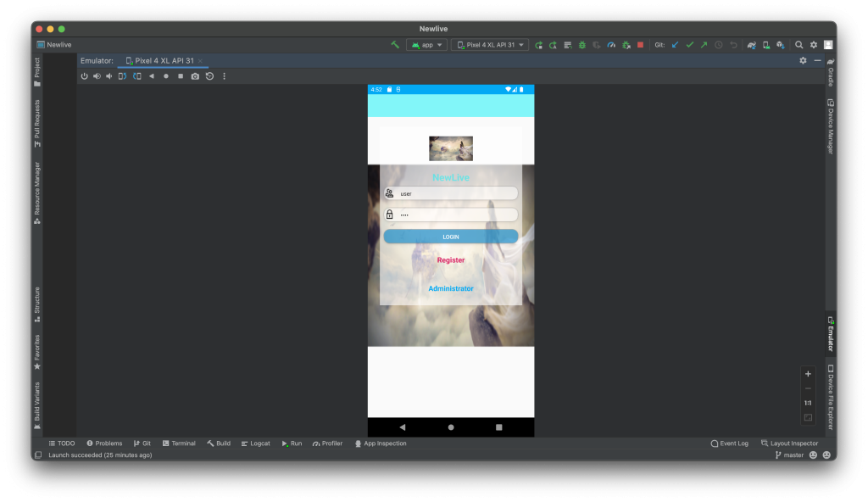Click the Register link in the app
The image size is (868, 502).
click(450, 260)
